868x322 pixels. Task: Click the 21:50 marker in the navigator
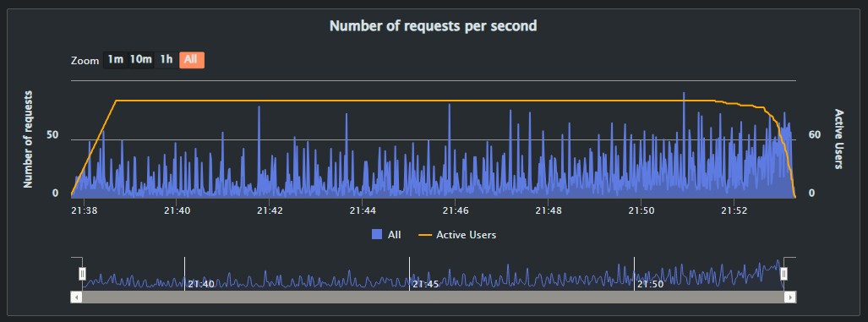pos(651,284)
